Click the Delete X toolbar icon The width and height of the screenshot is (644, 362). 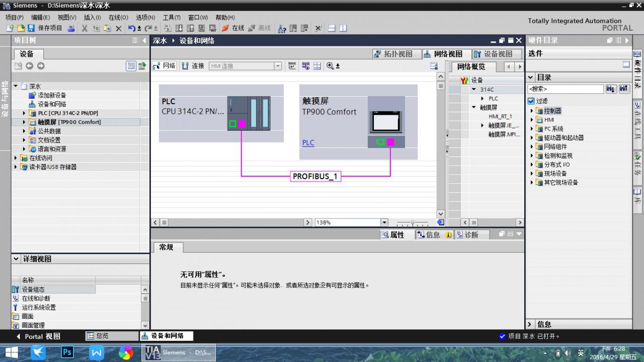point(119,28)
